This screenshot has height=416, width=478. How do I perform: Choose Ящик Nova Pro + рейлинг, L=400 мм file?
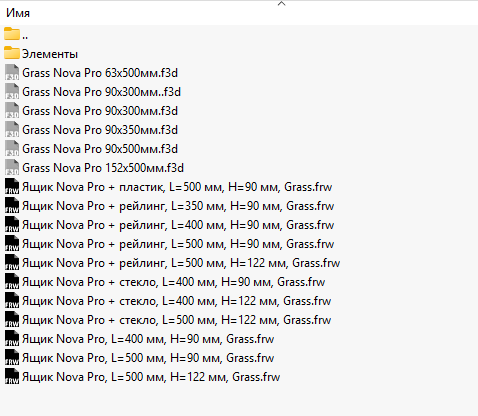[178, 225]
